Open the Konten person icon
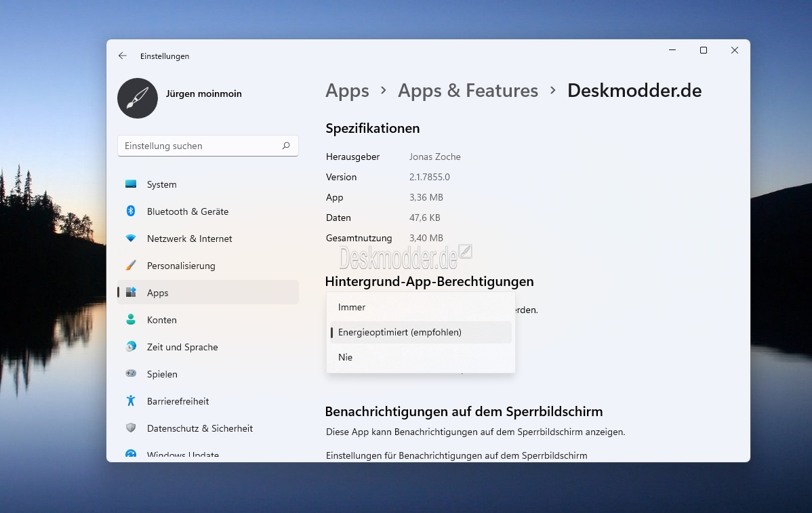The image size is (812, 513). tap(131, 320)
